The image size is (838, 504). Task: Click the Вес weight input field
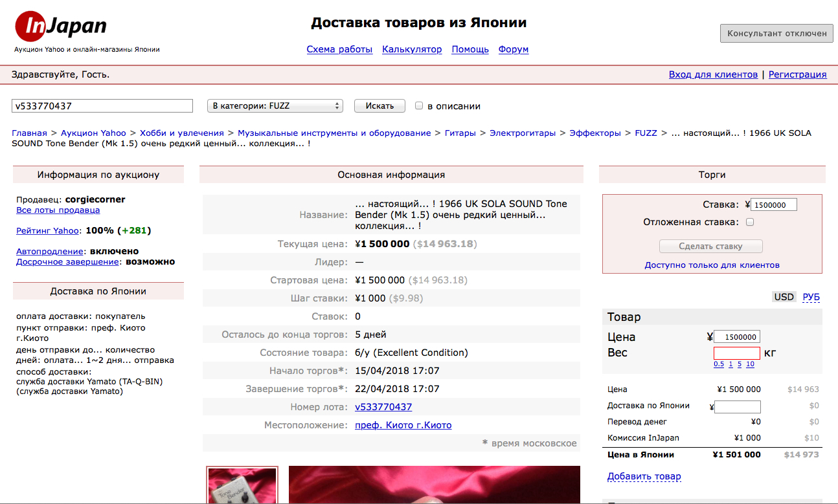pos(737,353)
